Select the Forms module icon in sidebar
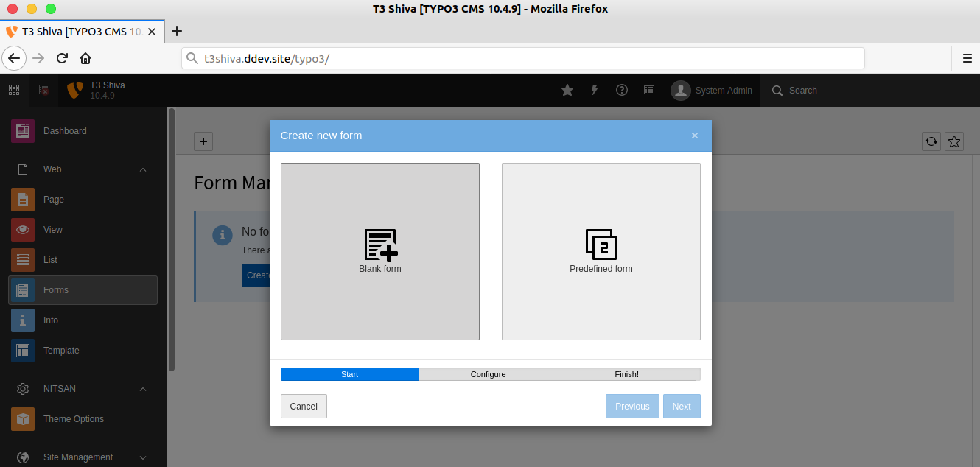Image resolution: width=980 pixels, height=467 pixels. click(x=23, y=289)
